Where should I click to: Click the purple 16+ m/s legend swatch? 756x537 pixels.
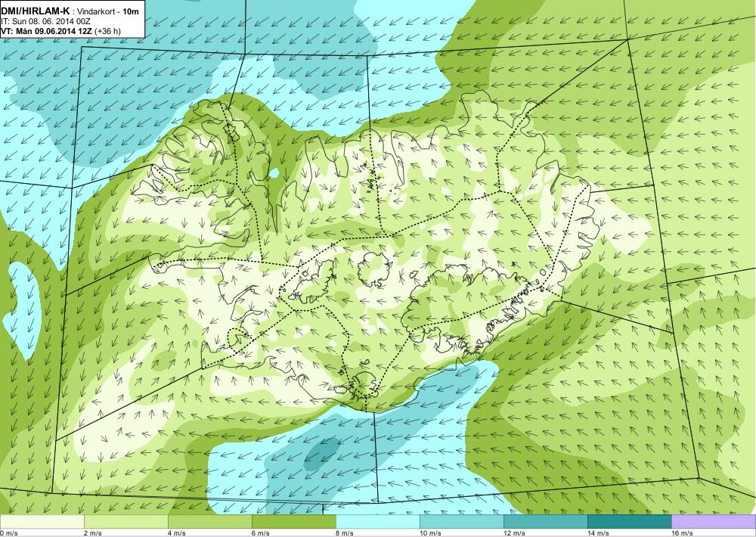(x=714, y=522)
